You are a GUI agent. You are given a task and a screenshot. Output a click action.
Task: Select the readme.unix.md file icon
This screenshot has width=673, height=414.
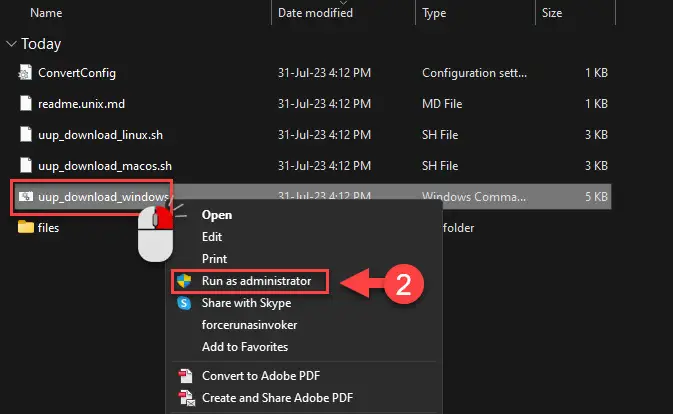[x=26, y=103]
